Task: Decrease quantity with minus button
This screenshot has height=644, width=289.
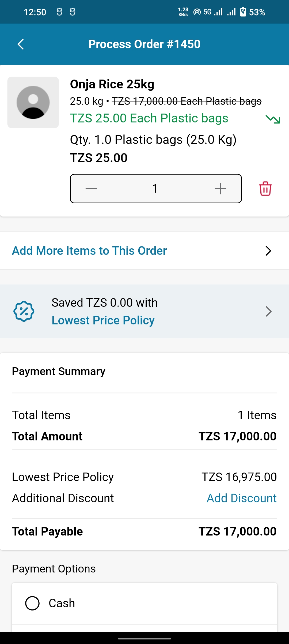Action: coord(91,189)
